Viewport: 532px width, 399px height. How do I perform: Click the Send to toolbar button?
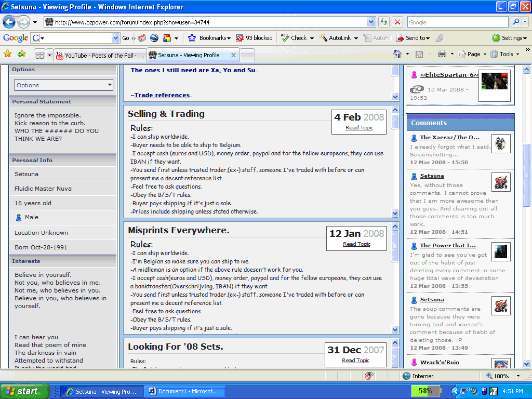pyautogui.click(x=413, y=38)
